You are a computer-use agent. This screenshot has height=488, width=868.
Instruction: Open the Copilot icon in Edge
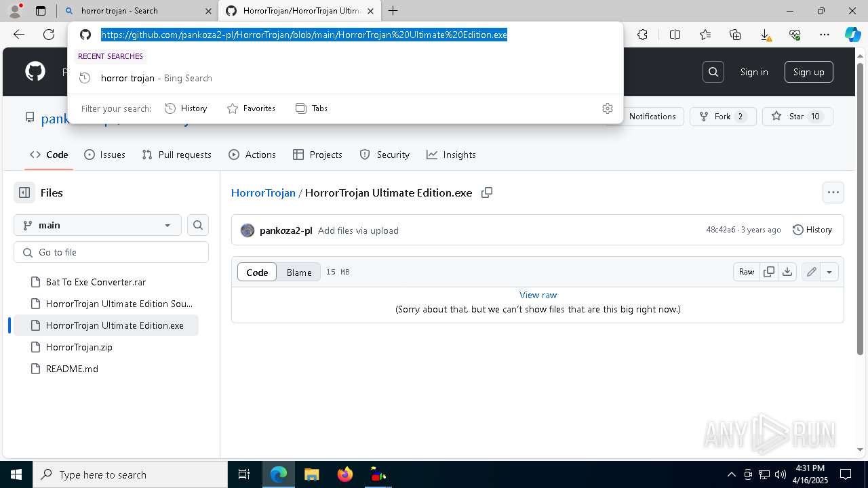[853, 35]
